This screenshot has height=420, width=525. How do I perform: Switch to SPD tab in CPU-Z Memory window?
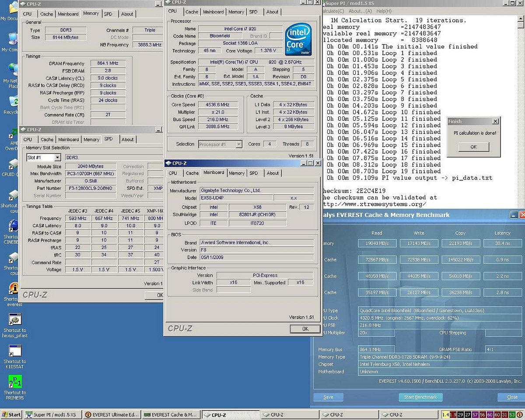108,14
